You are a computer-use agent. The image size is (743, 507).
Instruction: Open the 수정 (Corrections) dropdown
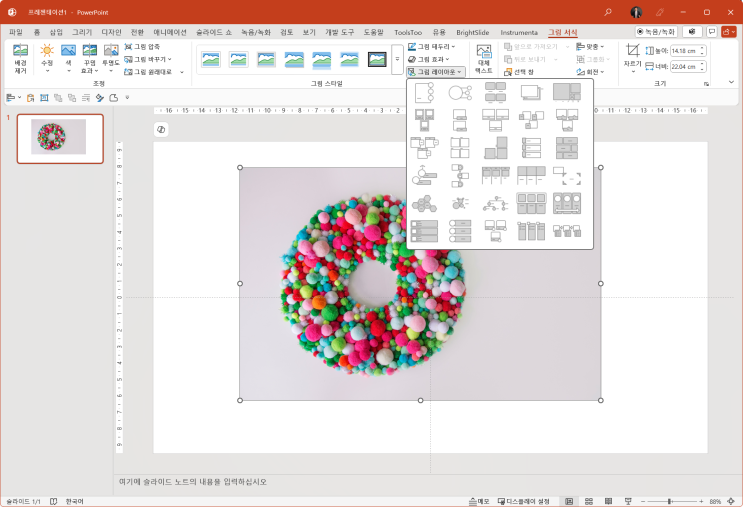(47, 58)
